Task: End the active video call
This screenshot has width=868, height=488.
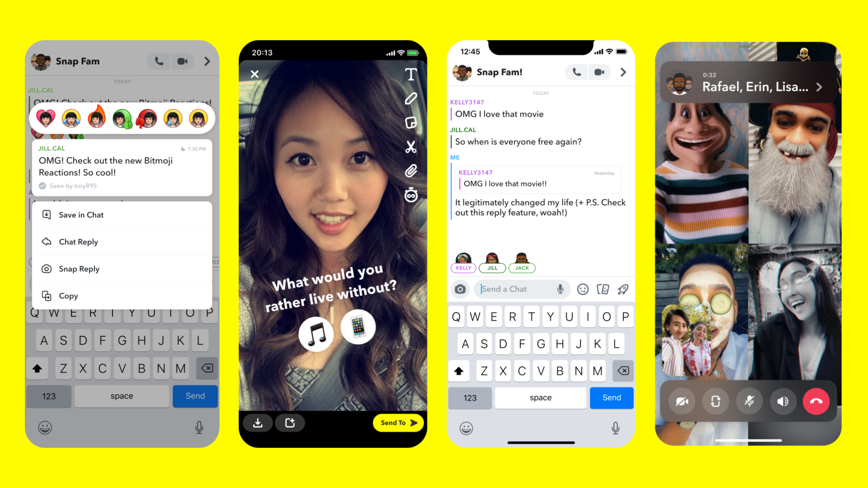Action: (x=816, y=401)
